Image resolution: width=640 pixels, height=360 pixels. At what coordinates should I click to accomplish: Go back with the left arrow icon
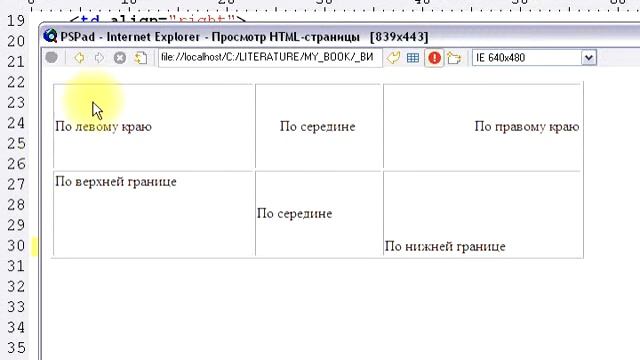pos(80,58)
